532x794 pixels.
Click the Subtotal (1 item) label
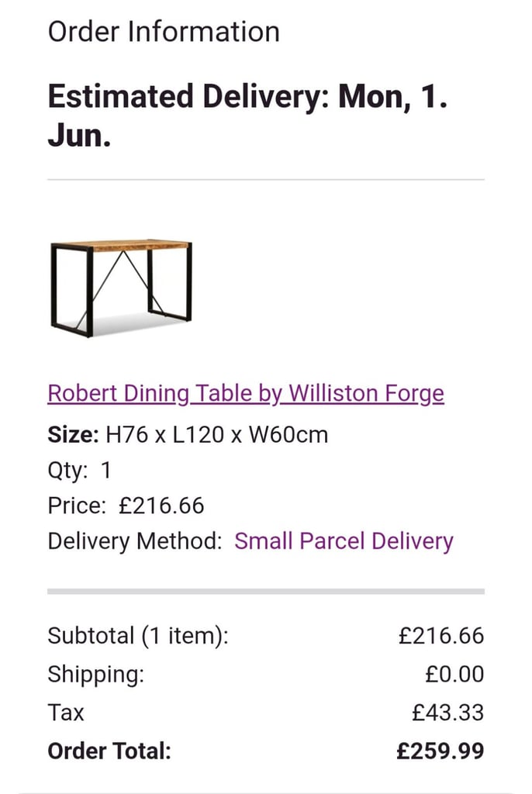[x=138, y=636]
